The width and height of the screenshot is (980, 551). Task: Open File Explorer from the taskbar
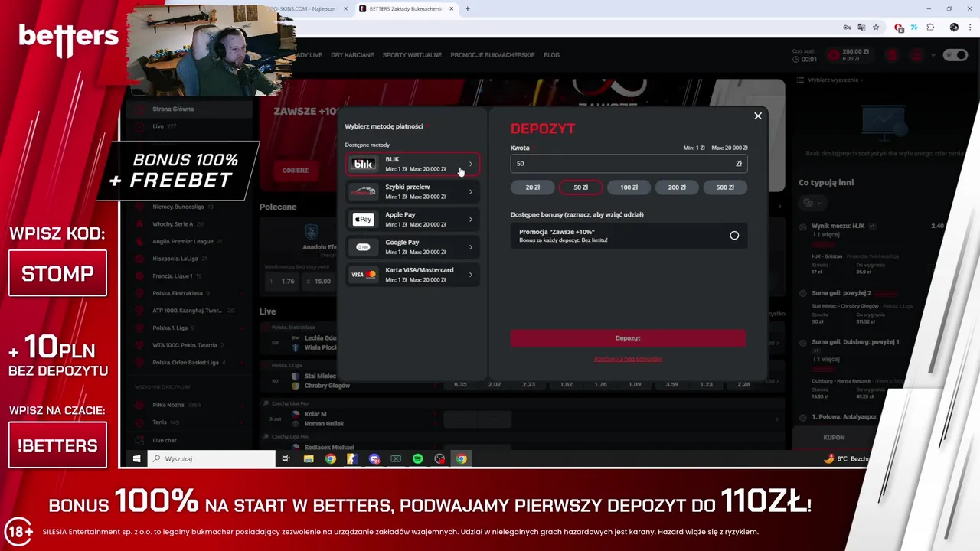coord(309,459)
